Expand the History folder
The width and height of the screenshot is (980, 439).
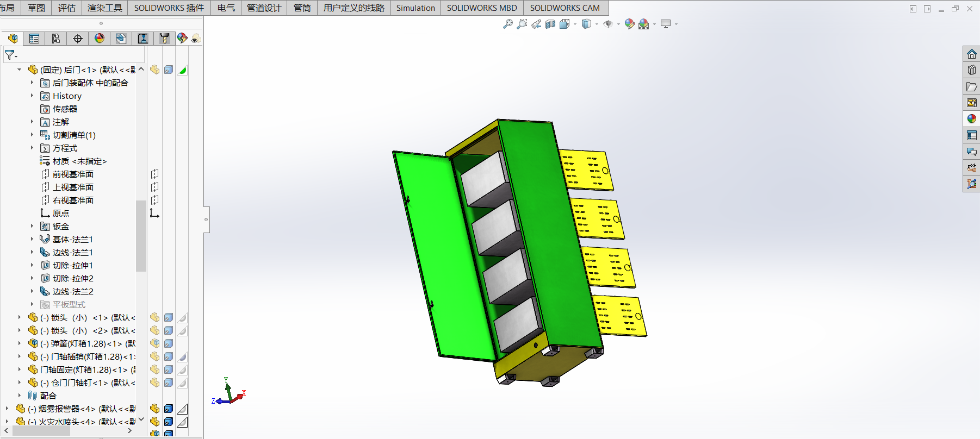pyautogui.click(x=32, y=96)
